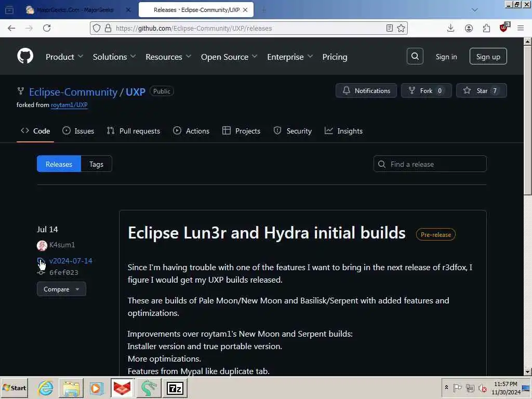532x399 pixels.
Task: Expand the Solutions menu
Action: click(x=114, y=57)
